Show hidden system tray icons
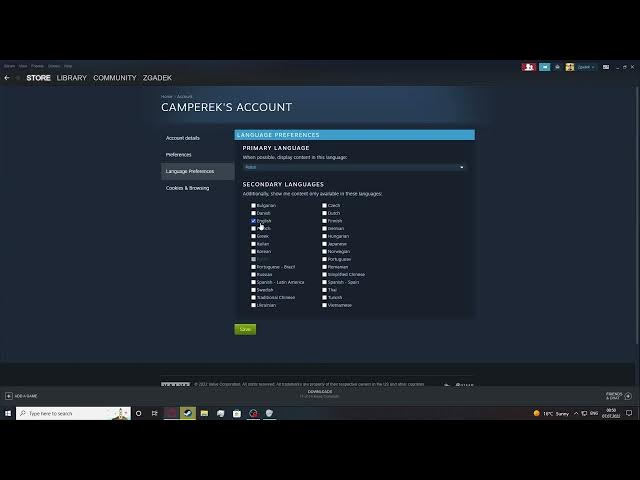 (576, 413)
